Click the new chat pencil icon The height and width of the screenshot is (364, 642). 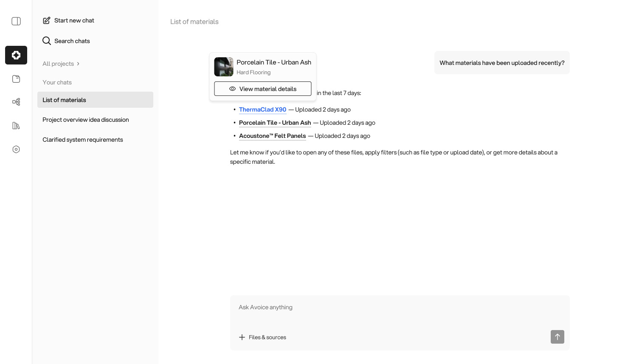(x=47, y=20)
